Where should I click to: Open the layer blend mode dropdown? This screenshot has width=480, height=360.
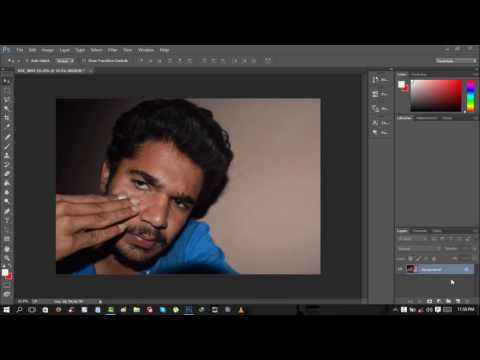coord(419,249)
